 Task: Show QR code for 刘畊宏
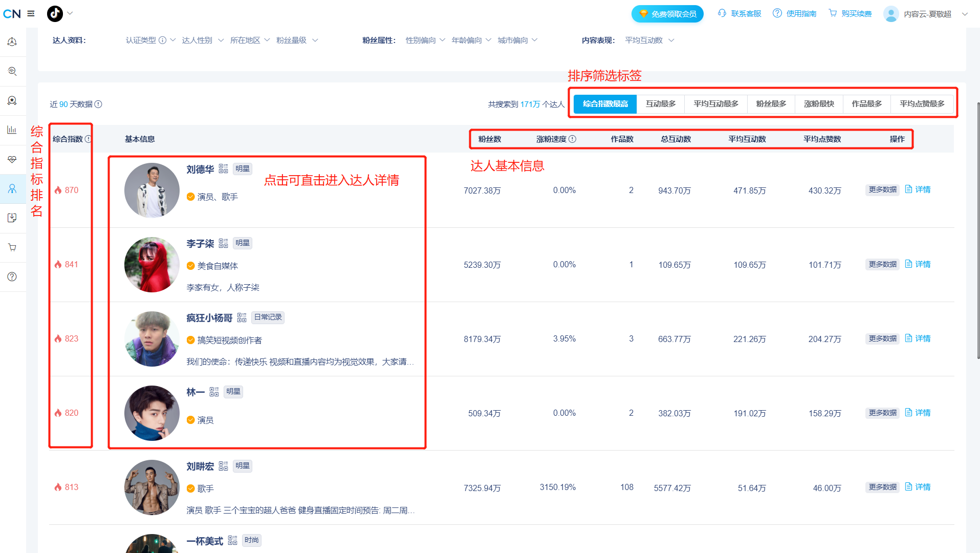pyautogui.click(x=223, y=466)
